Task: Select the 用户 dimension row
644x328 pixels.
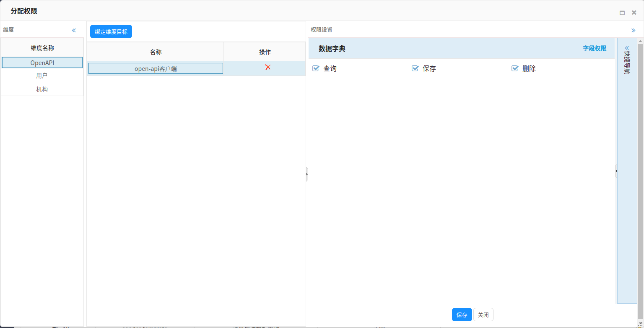Action: 42,76
